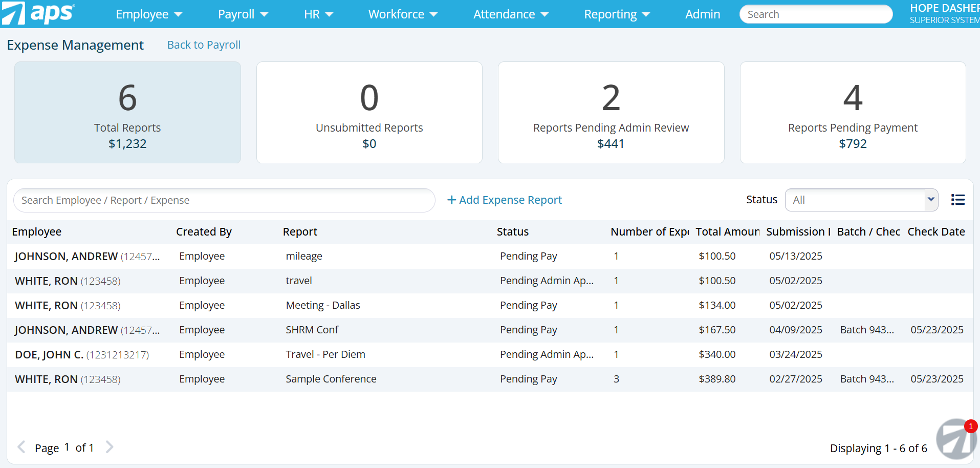
Task: Go to the next page arrow
Action: click(x=110, y=447)
